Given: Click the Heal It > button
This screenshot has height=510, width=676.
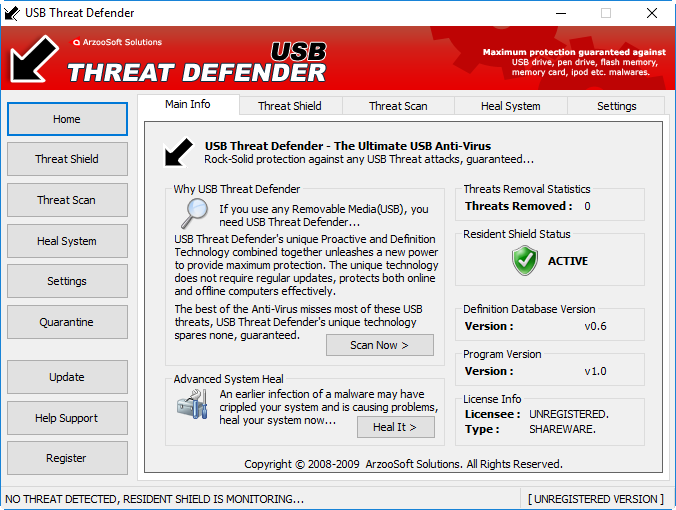Looking at the screenshot, I should pyautogui.click(x=396, y=427).
